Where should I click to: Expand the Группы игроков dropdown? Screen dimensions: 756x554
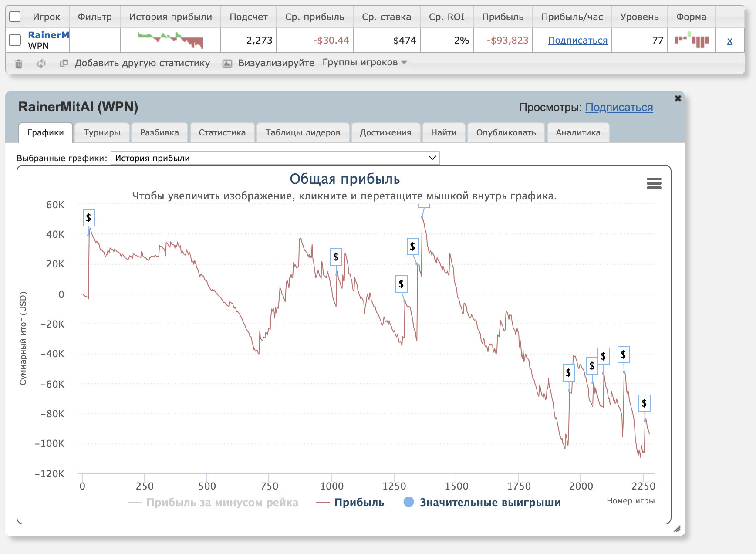tap(364, 63)
